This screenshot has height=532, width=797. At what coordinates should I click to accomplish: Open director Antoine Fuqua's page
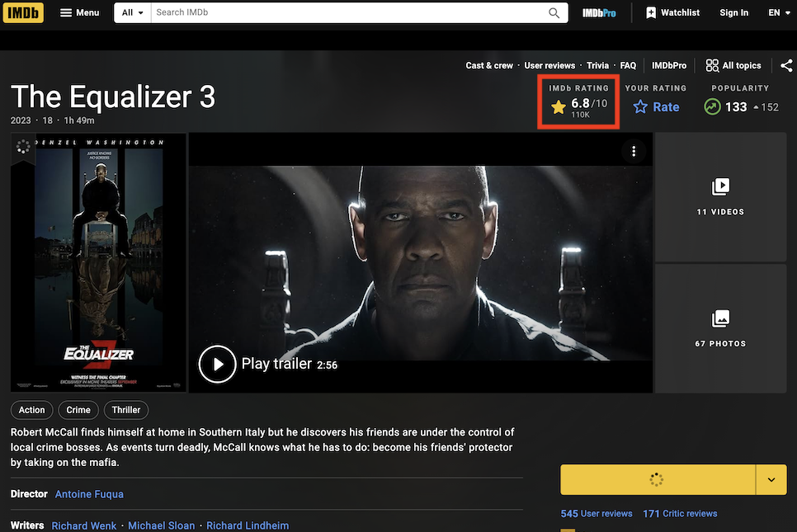coord(89,494)
